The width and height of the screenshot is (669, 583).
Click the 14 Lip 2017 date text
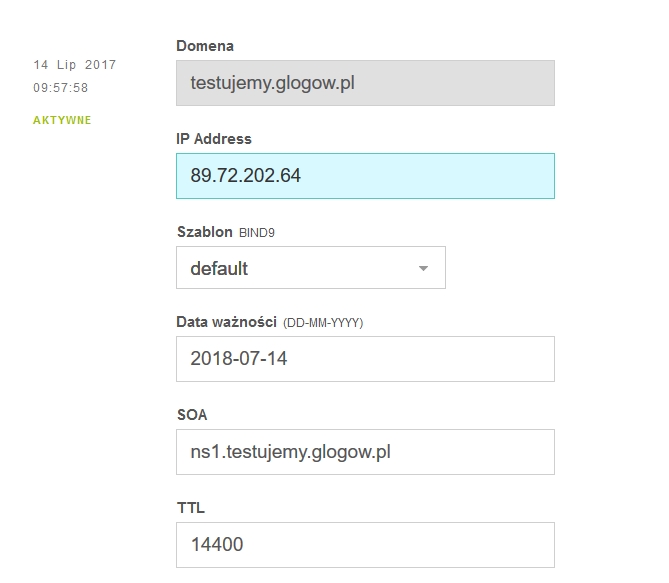pyautogui.click(x=75, y=65)
